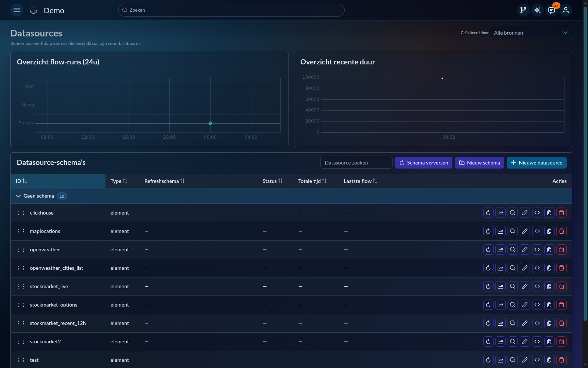Show code view for test datasource

(537, 360)
